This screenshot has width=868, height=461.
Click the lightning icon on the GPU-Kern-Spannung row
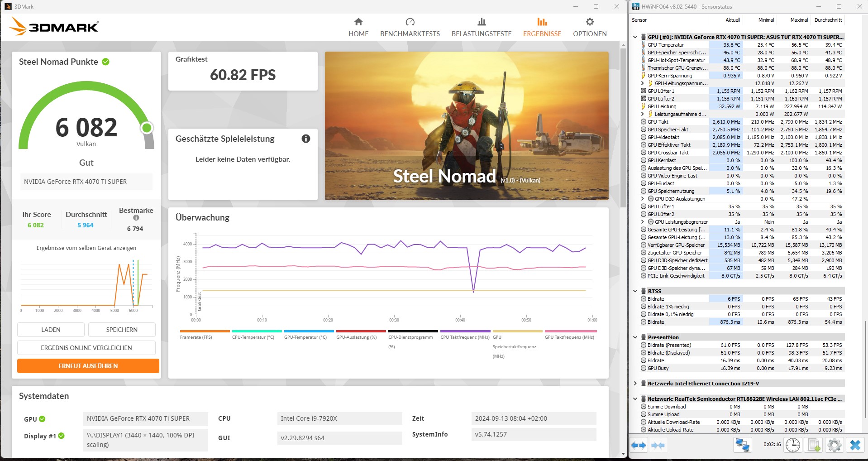(x=643, y=76)
